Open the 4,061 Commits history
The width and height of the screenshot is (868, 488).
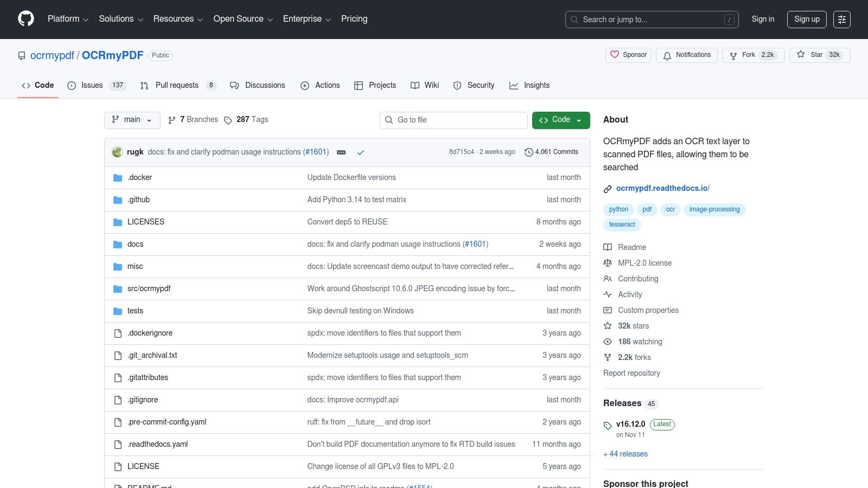(x=551, y=152)
